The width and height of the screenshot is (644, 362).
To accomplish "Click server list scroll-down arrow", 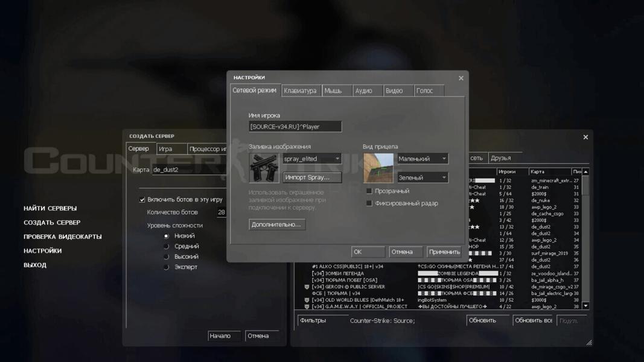I will (585, 306).
